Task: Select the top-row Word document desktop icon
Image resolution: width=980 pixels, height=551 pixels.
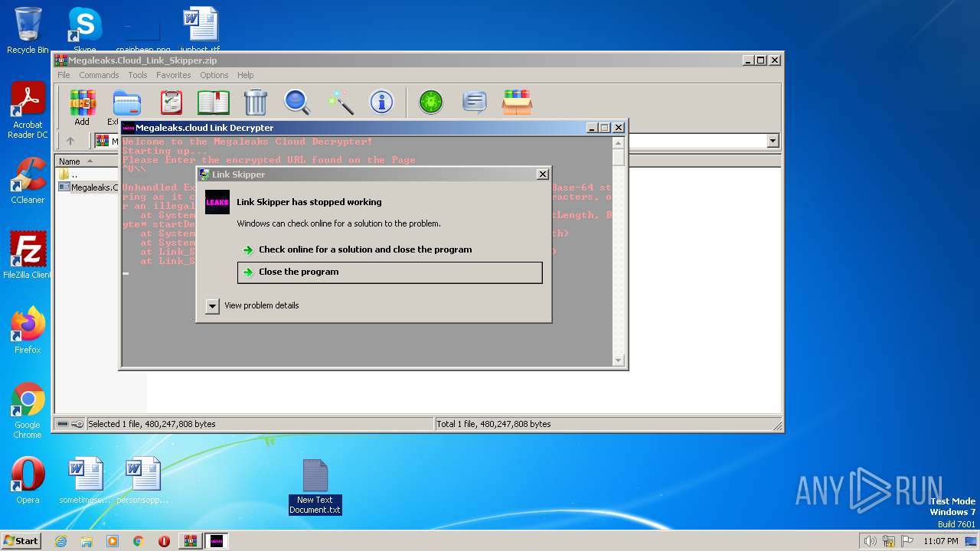Action: 201,31
